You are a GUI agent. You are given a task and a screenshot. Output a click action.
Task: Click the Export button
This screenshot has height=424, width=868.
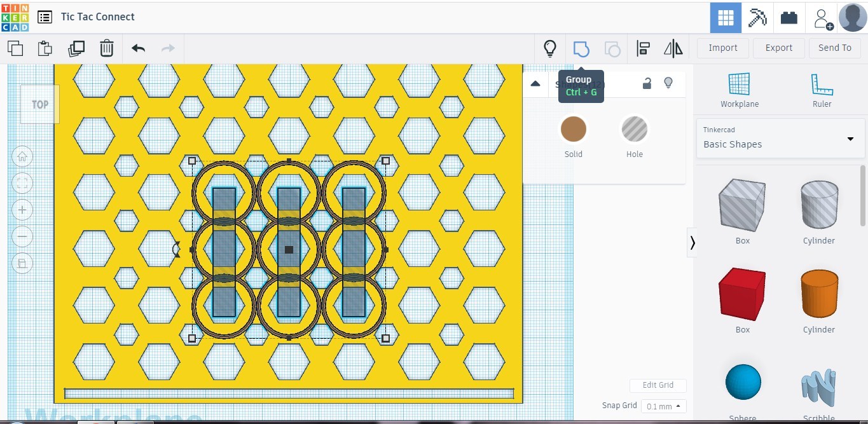click(779, 48)
